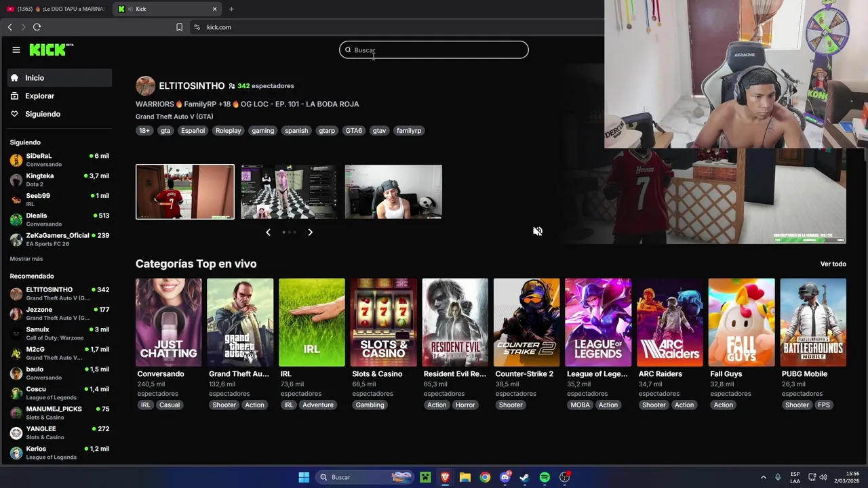
Task: Go back using browser back arrow
Action: click(x=9, y=27)
